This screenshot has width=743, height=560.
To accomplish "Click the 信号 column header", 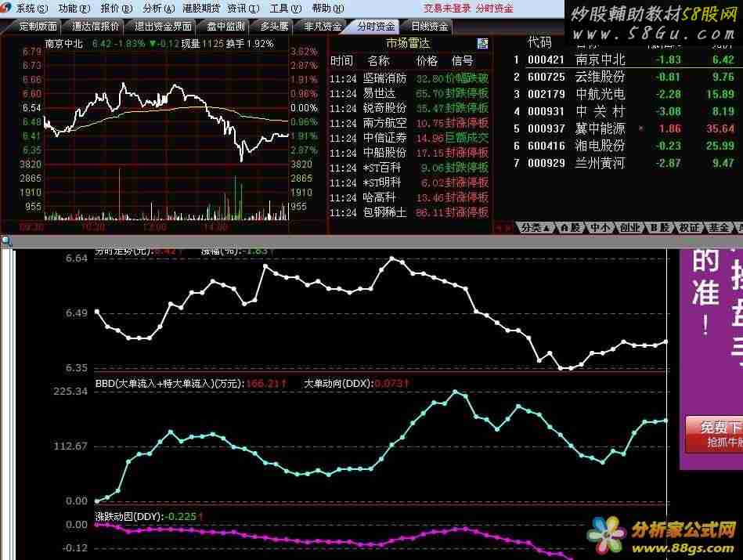I will 462,60.
